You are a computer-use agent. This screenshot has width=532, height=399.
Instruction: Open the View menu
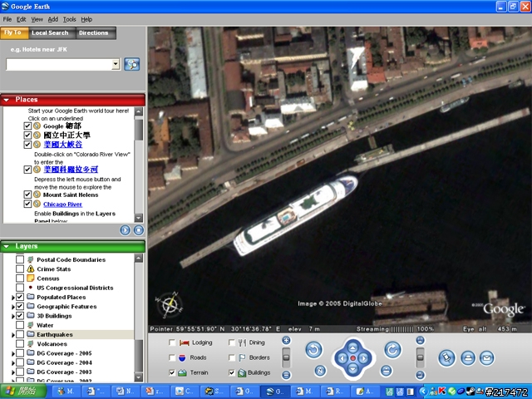[37, 19]
